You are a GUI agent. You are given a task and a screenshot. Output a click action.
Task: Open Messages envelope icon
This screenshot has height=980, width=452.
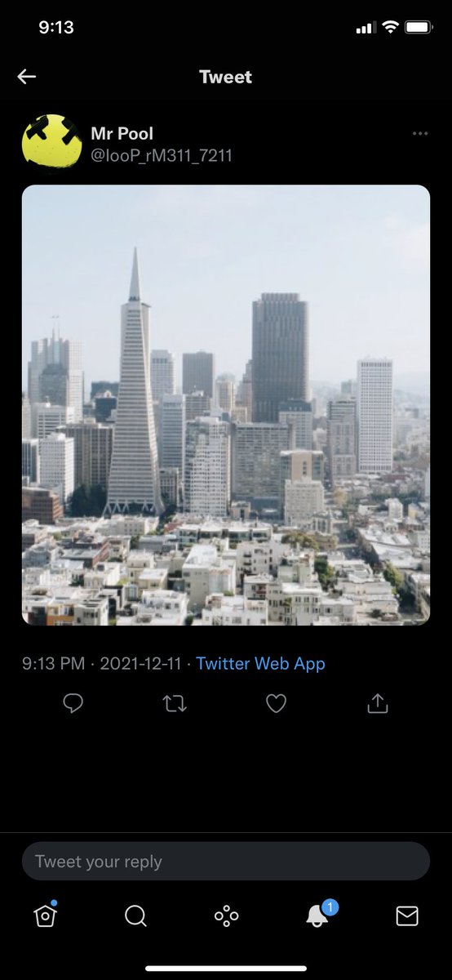click(x=407, y=916)
